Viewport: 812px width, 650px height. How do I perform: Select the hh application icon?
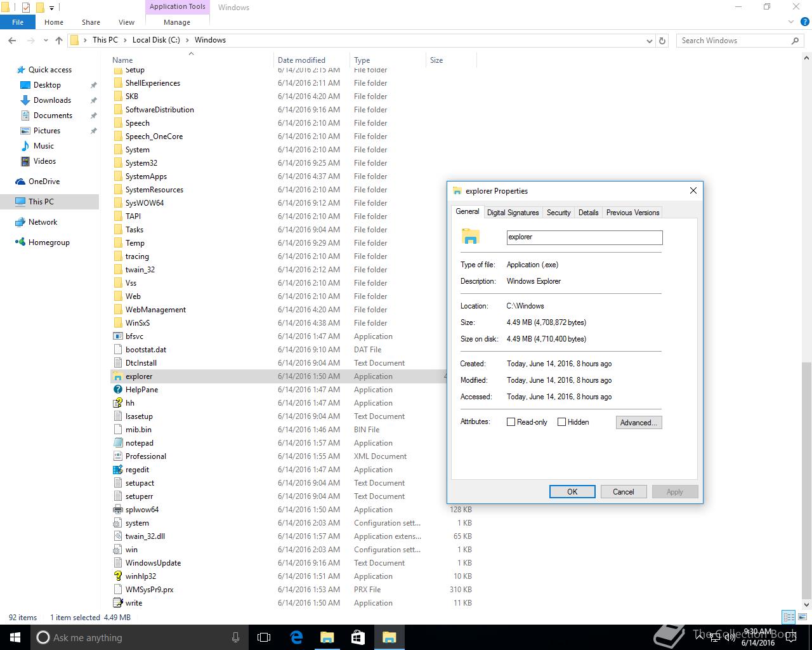pyautogui.click(x=117, y=403)
